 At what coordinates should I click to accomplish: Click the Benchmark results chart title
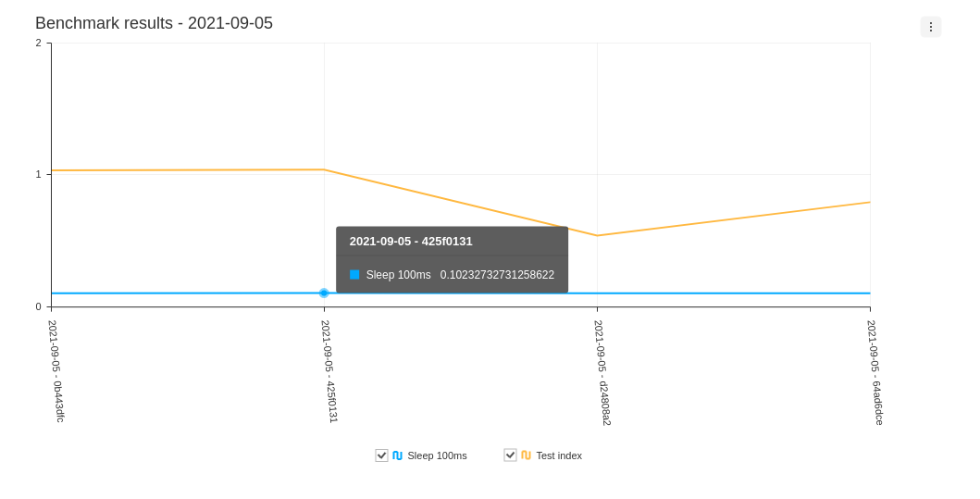[154, 23]
